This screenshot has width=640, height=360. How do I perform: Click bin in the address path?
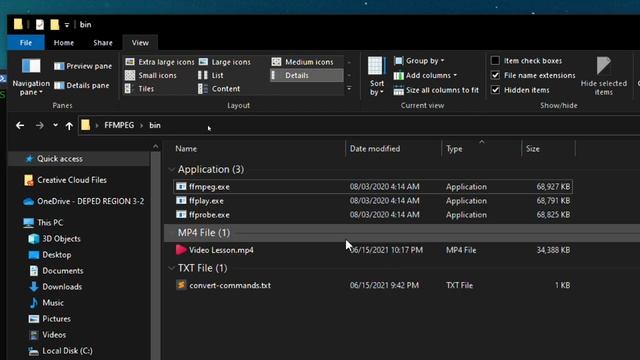coord(155,125)
